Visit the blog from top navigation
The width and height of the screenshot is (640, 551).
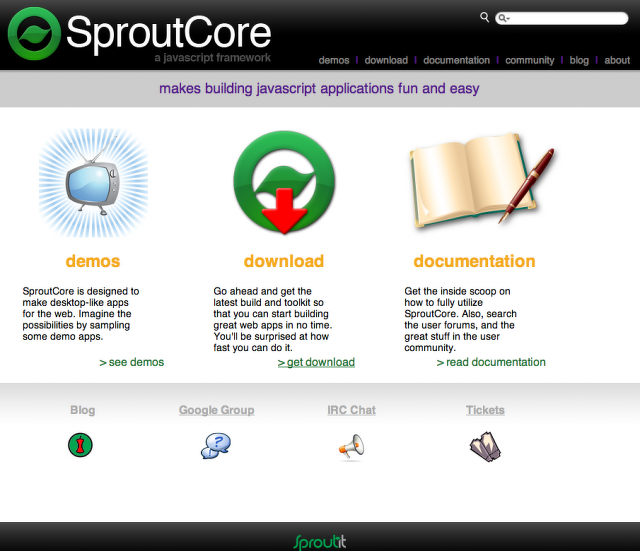pyautogui.click(x=579, y=60)
